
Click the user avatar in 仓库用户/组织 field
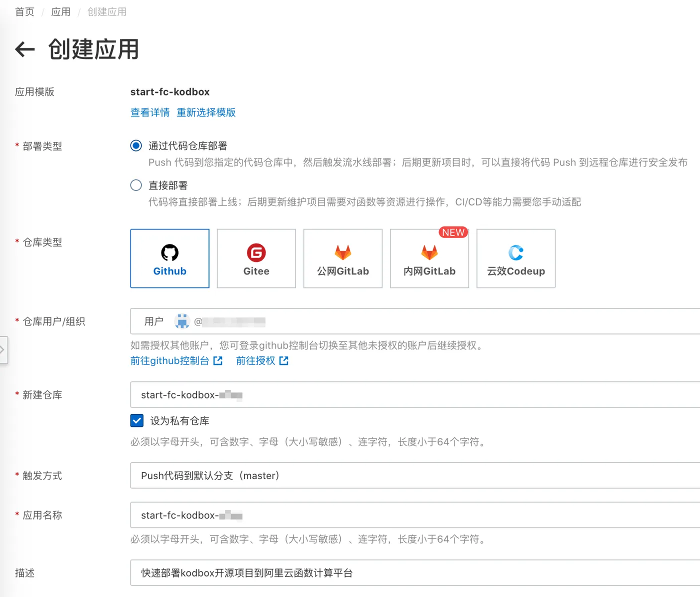182,321
